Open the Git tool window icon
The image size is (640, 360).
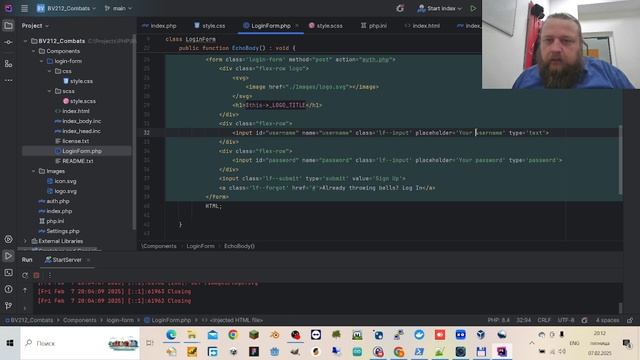tap(8, 305)
